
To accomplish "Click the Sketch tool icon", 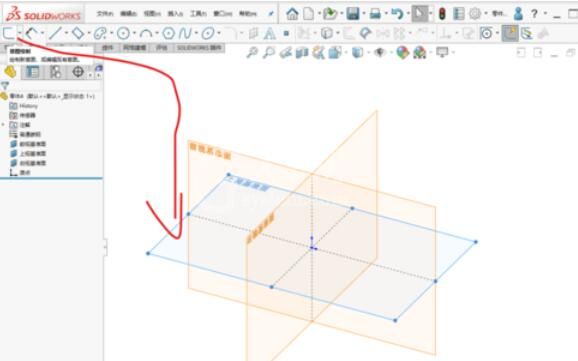I will [9, 33].
